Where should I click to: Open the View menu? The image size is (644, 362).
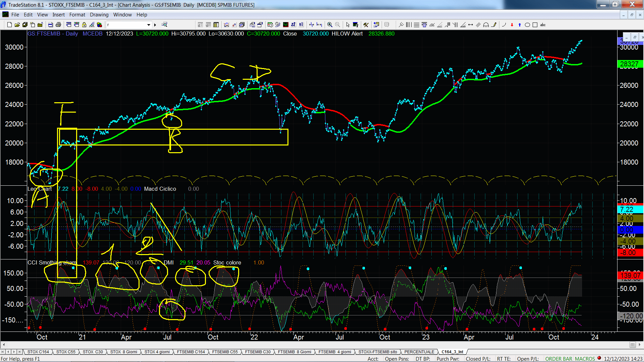pyautogui.click(x=43, y=15)
